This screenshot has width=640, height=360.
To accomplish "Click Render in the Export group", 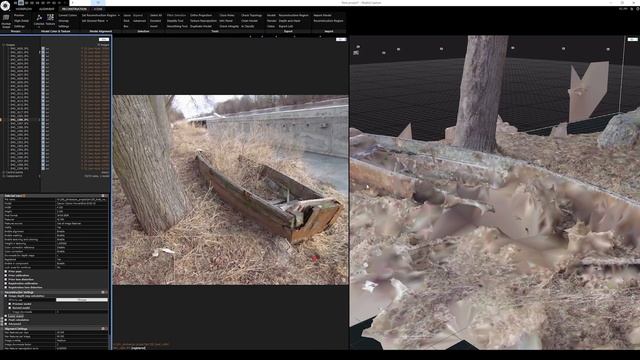I will [271, 21].
